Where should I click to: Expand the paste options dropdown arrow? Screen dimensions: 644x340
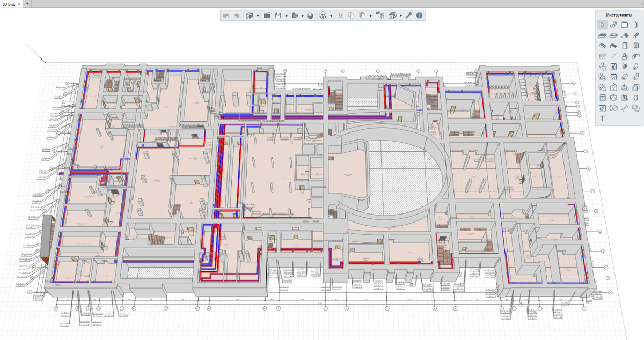(371, 16)
